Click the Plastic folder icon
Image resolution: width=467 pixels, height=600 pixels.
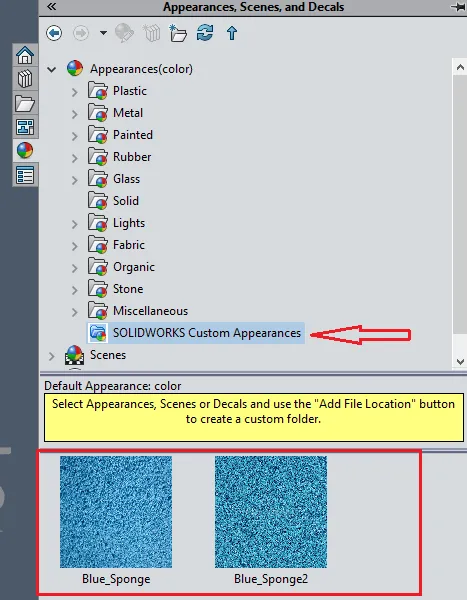coord(98,91)
